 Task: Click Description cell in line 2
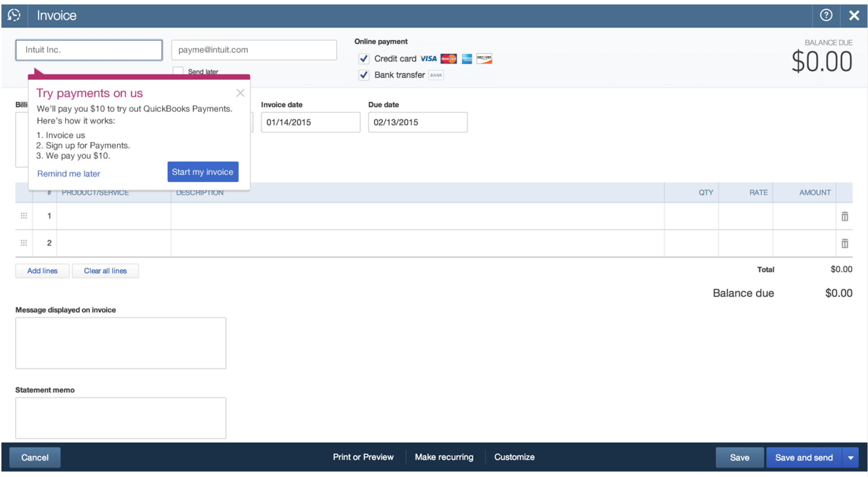(417, 243)
